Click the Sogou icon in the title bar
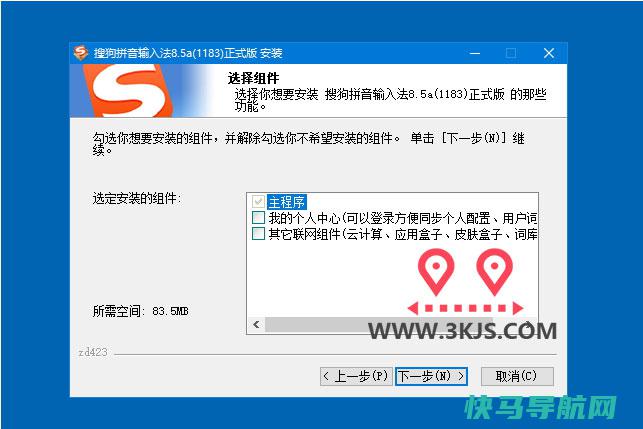This screenshot has width=643, height=429. [x=81, y=53]
